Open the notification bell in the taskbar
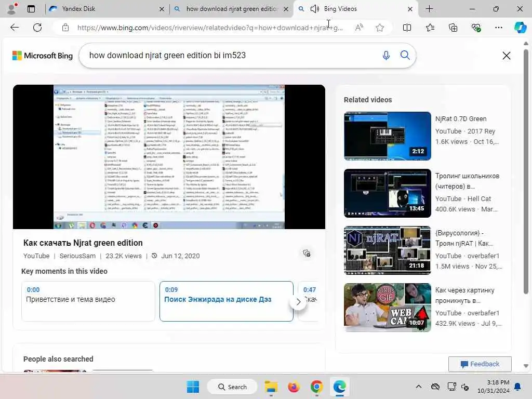The height and width of the screenshot is (399, 532). click(518, 387)
